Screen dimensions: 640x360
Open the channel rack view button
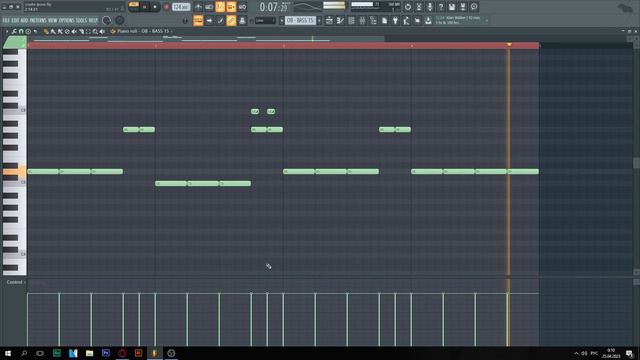(351, 20)
